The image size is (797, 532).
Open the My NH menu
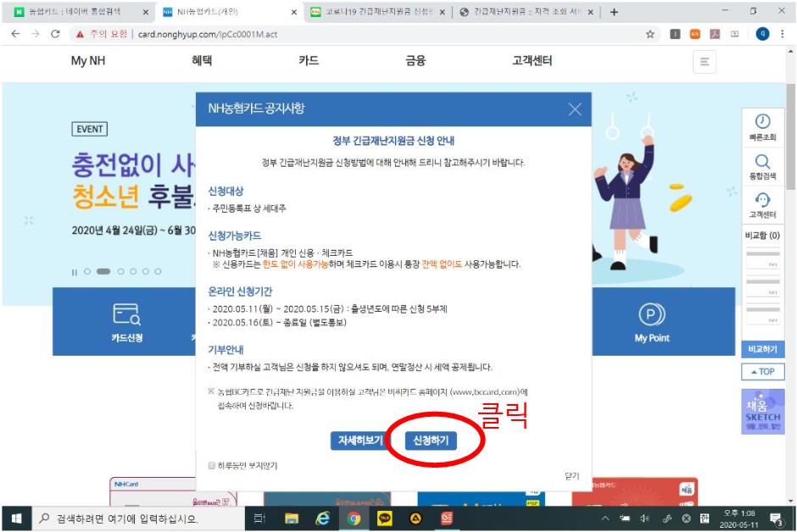coord(88,61)
